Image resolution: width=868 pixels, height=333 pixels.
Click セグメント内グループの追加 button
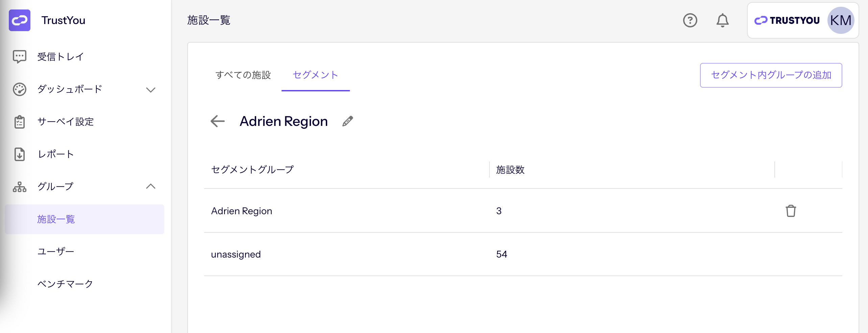pos(771,75)
